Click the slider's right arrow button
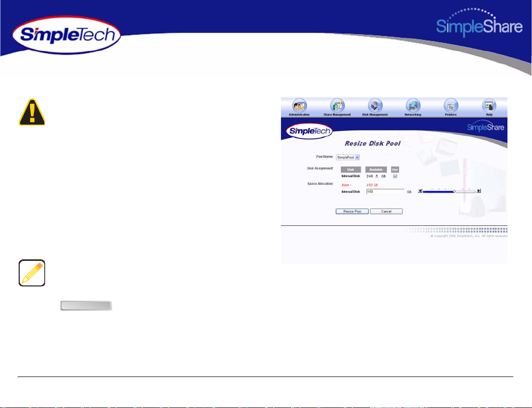Viewport: 532px width, 408px height. pos(479,191)
